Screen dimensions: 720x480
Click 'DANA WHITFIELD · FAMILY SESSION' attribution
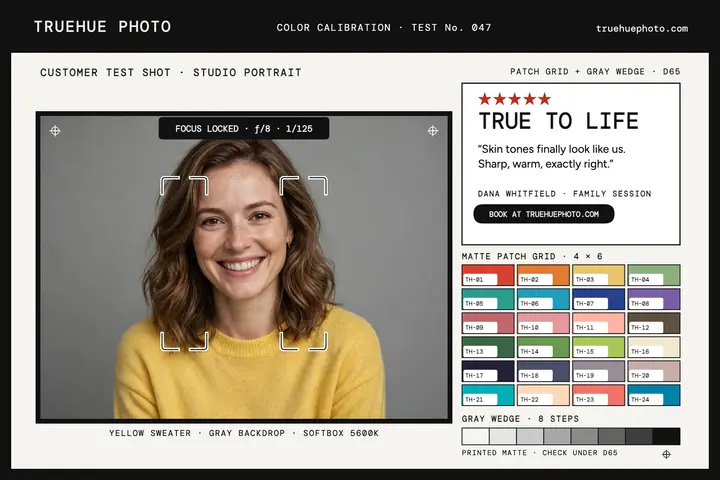[x=564, y=194]
